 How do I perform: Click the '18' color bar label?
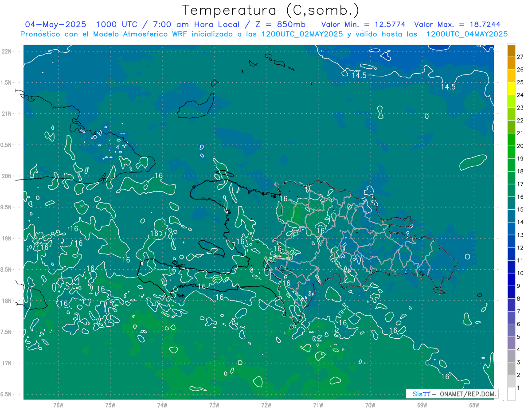pyautogui.click(x=520, y=172)
